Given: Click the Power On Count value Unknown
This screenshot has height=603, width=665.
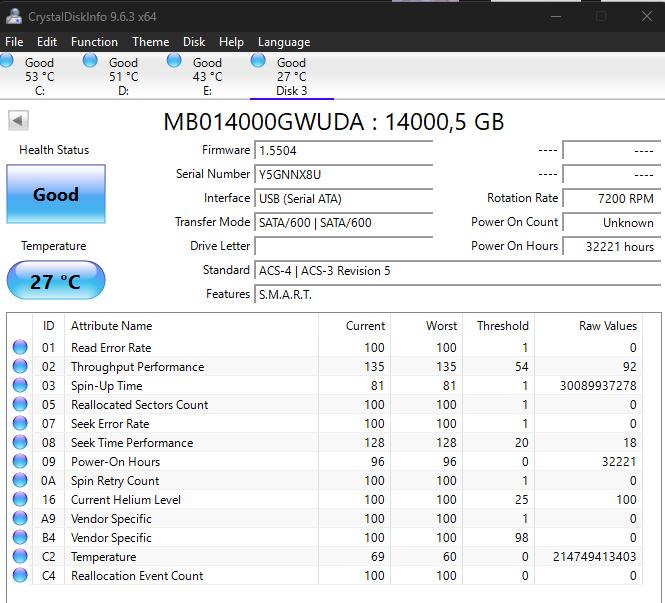Looking at the screenshot, I should pyautogui.click(x=612, y=223).
